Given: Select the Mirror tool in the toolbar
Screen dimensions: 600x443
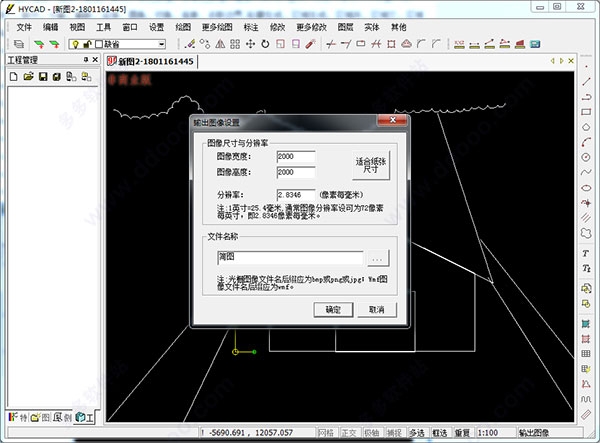Looking at the screenshot, I should point(220,44).
